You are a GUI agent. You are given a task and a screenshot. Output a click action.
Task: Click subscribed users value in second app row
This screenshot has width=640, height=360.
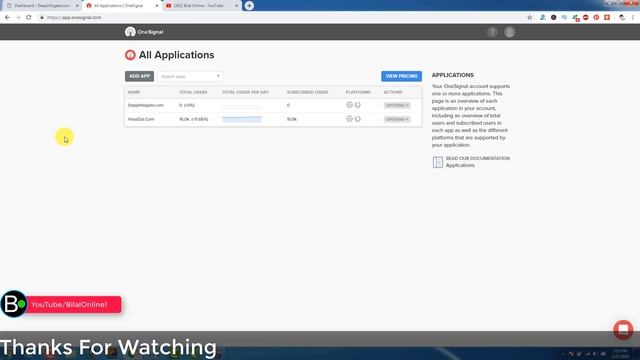(291, 119)
